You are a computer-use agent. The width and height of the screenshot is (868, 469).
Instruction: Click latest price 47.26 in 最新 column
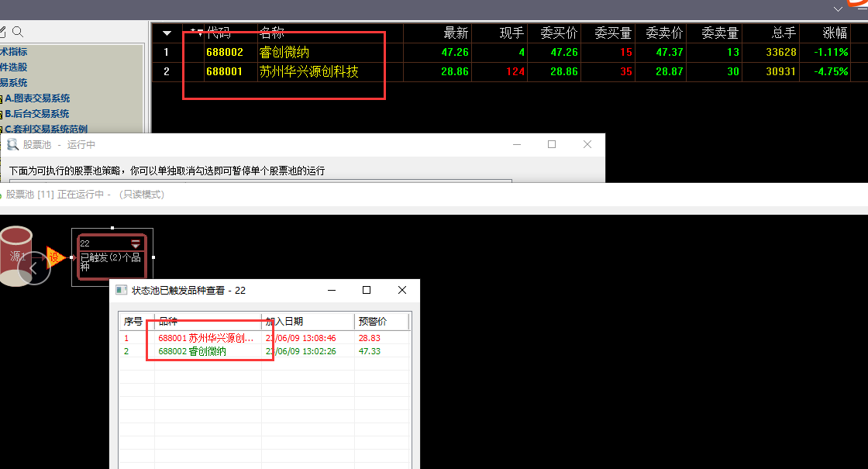coord(455,52)
